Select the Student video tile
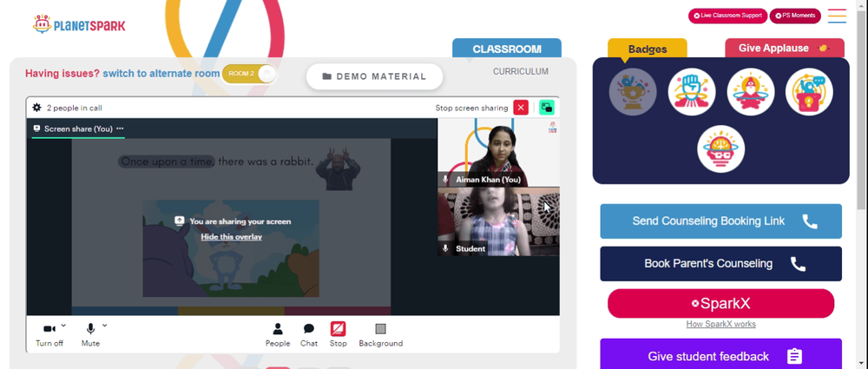 (498, 221)
